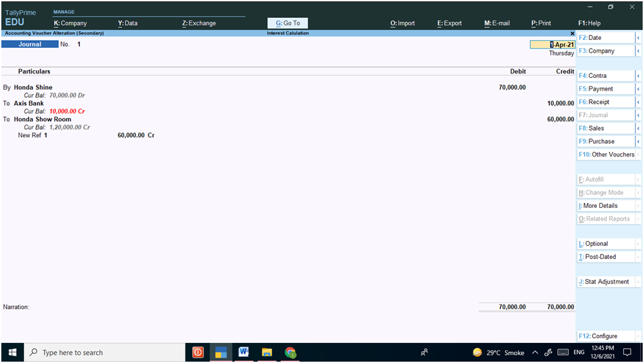Mark voucher as L: Optional
This screenshot has height=363, width=644.
[x=606, y=244]
